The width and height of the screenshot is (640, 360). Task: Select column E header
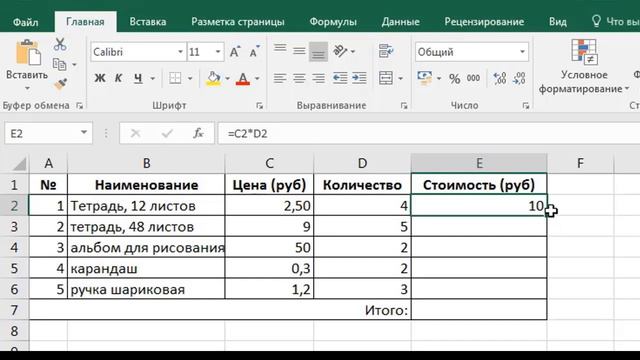pyautogui.click(x=479, y=163)
